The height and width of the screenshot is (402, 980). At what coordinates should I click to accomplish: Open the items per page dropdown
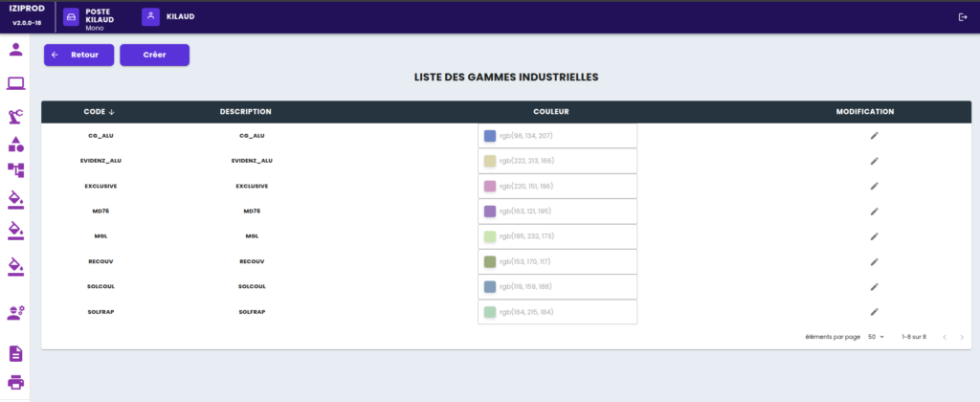[877, 337]
